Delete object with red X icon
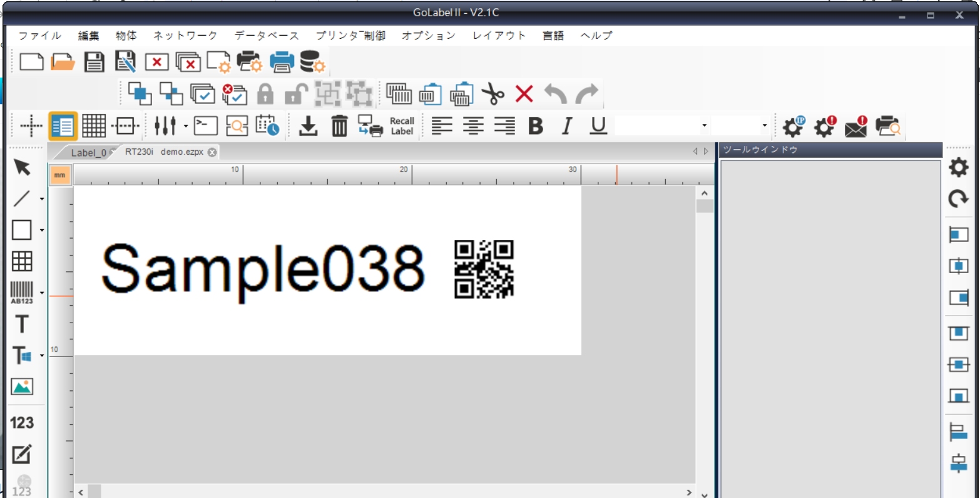The width and height of the screenshot is (980, 498). pyautogui.click(x=524, y=94)
